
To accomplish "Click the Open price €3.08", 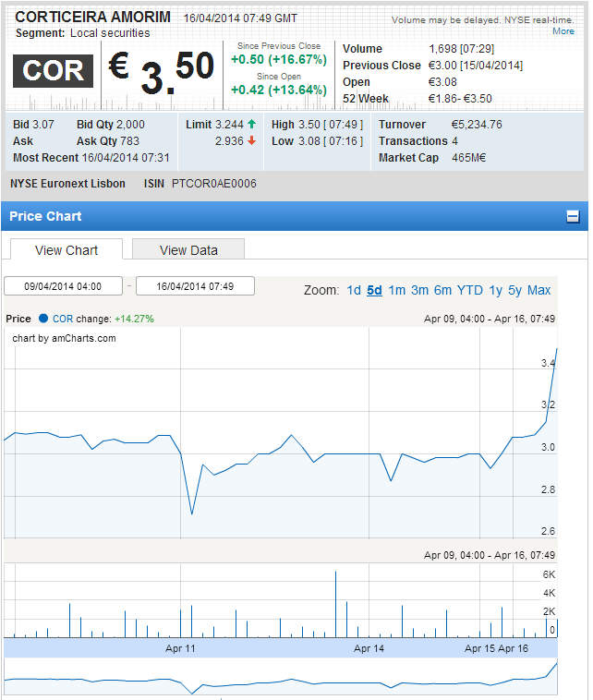I will click(442, 81).
